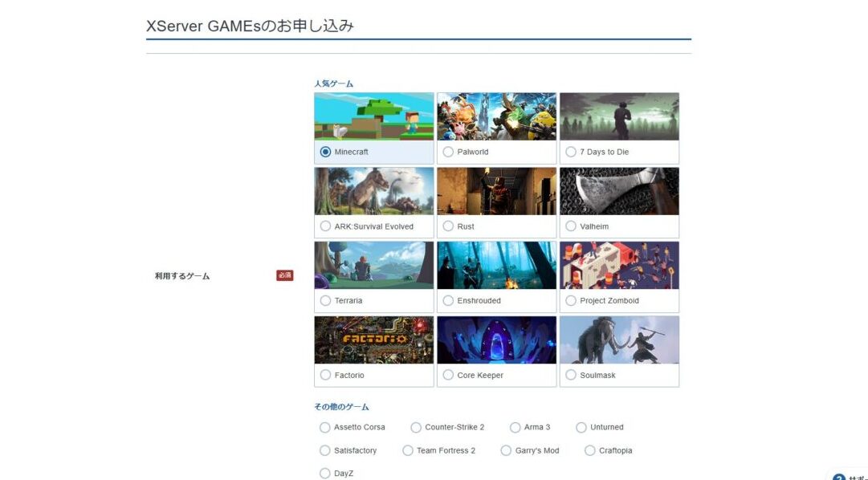This screenshot has height=480, width=868.
Task: Click the Project Zomboid label text
Action: point(609,301)
